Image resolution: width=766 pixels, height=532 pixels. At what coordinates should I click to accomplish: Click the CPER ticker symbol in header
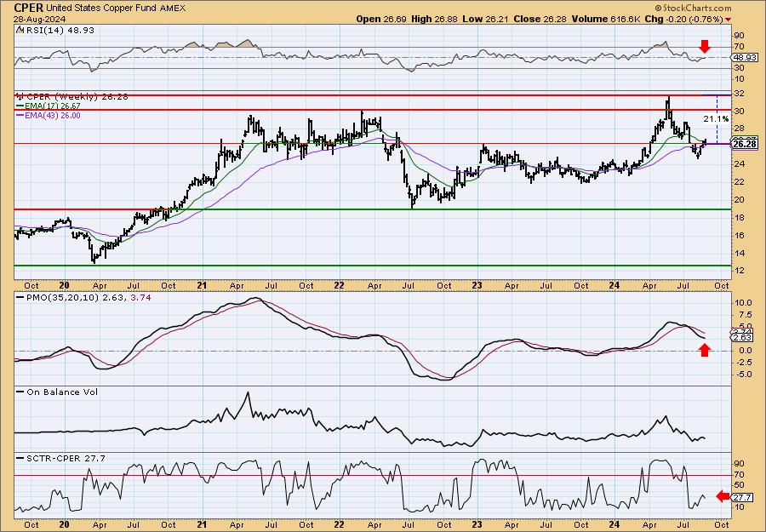click(28, 8)
